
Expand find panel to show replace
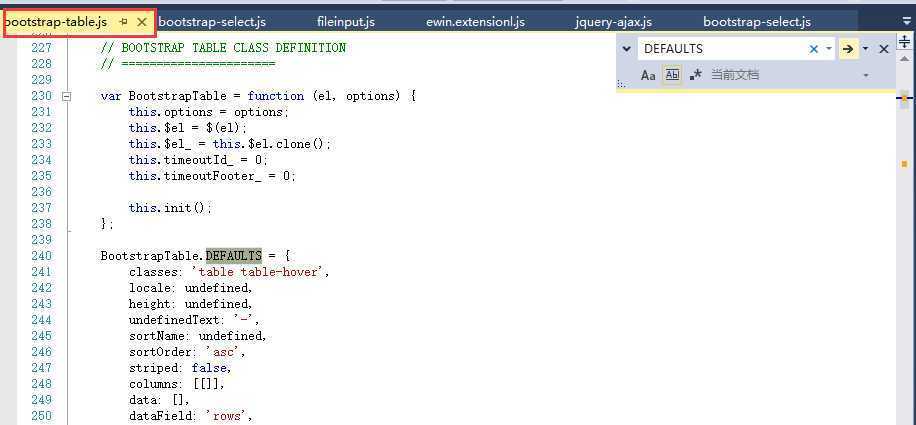pos(626,49)
